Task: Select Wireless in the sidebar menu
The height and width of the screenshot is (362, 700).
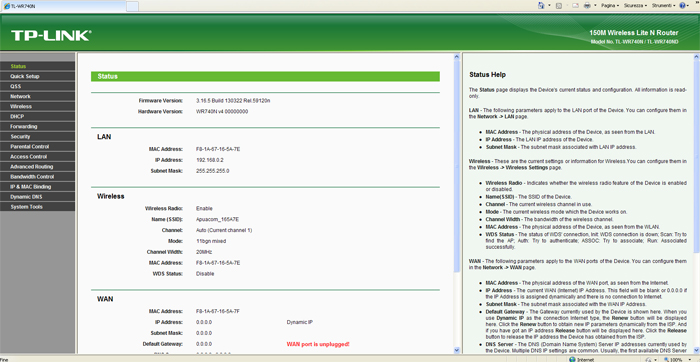Action: [x=38, y=107]
